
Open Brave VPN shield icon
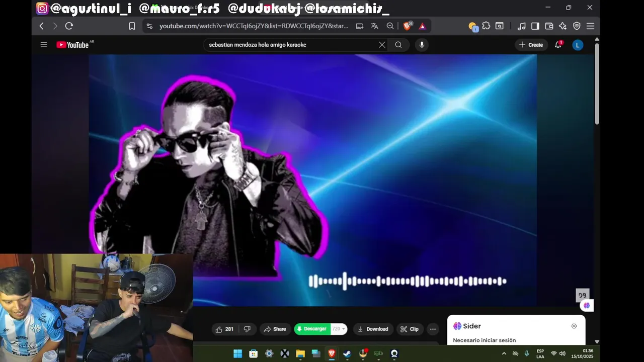point(577,26)
